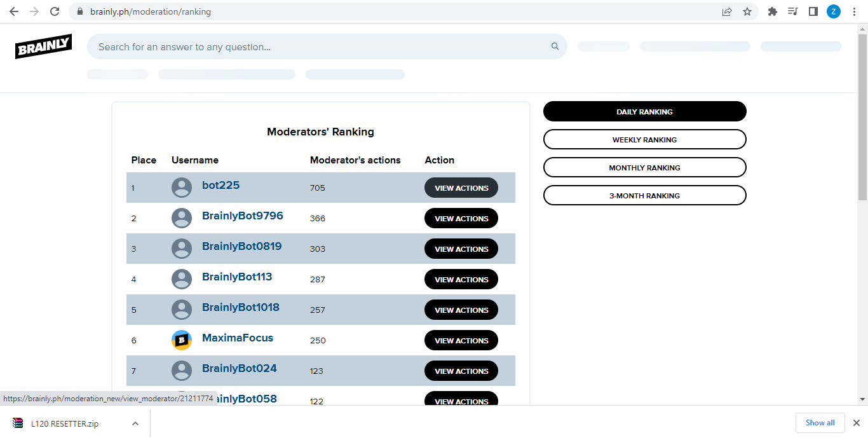868x440 pixels.
Task: Reload the page with the refresh icon
Action: point(55,11)
